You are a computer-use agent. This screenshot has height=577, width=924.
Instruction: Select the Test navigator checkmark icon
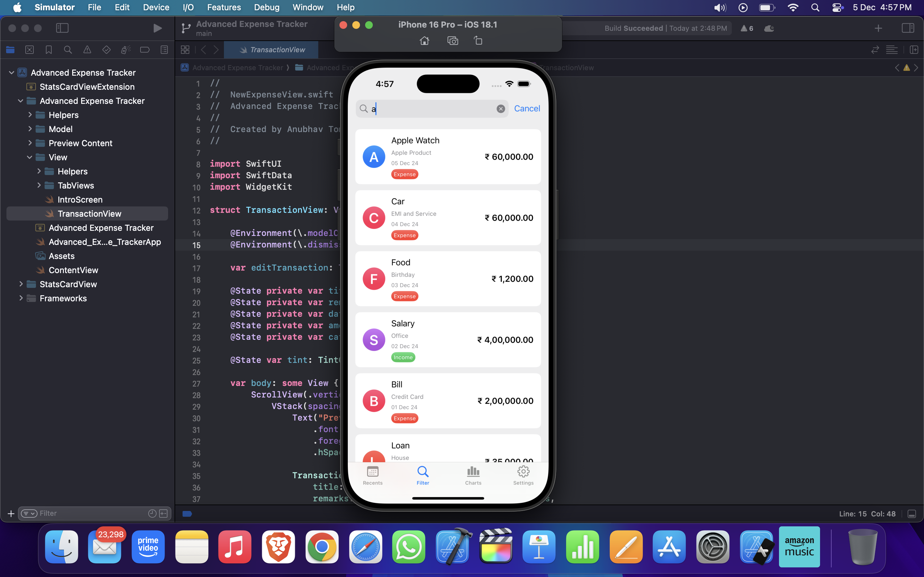point(107,50)
